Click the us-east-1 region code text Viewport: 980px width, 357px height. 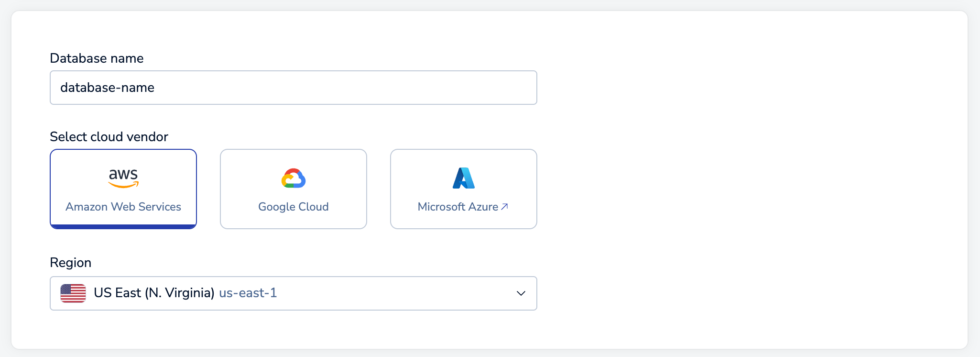coord(248,293)
